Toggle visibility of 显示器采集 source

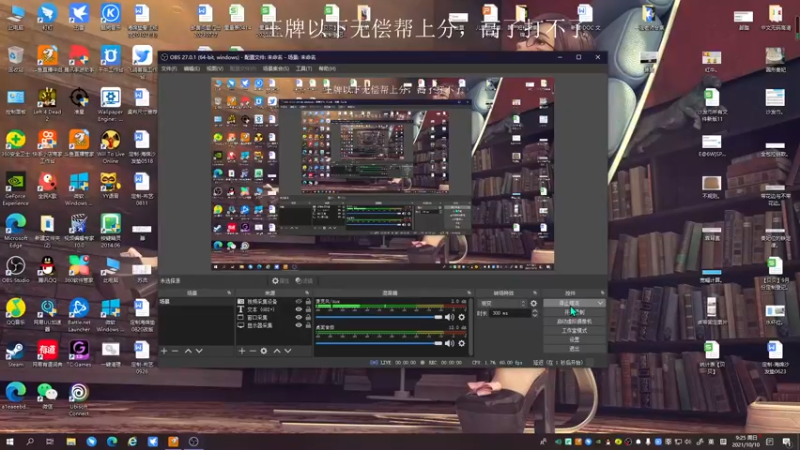(298, 325)
